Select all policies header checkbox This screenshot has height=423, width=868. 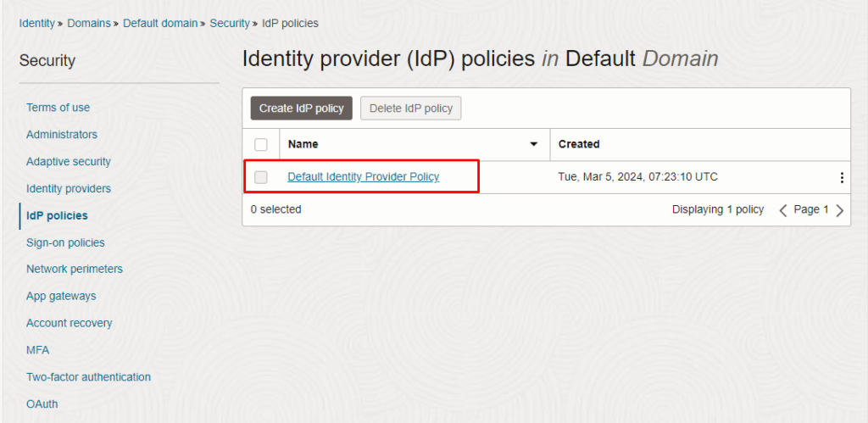click(x=261, y=144)
